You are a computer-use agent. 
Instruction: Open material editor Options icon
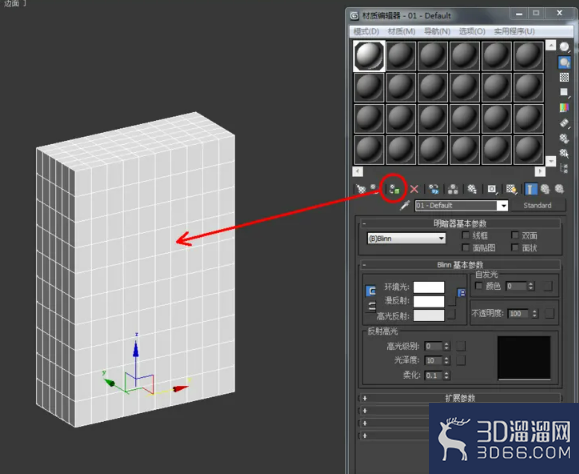coord(564,138)
